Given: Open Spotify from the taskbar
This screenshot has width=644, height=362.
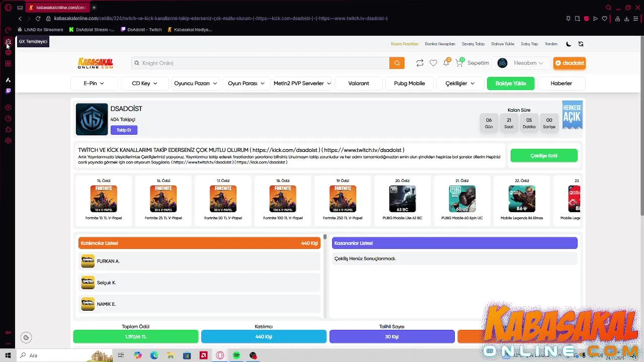Looking at the screenshot, I should coord(236,355).
